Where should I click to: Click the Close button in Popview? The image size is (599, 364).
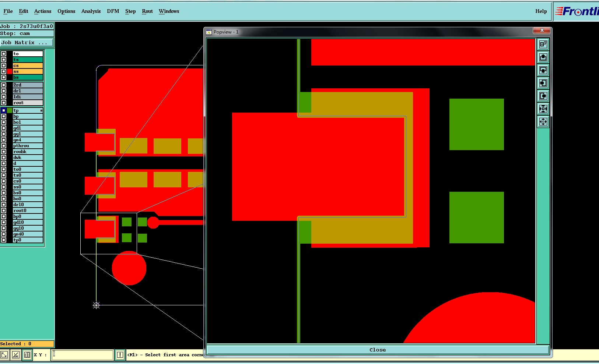tap(378, 350)
